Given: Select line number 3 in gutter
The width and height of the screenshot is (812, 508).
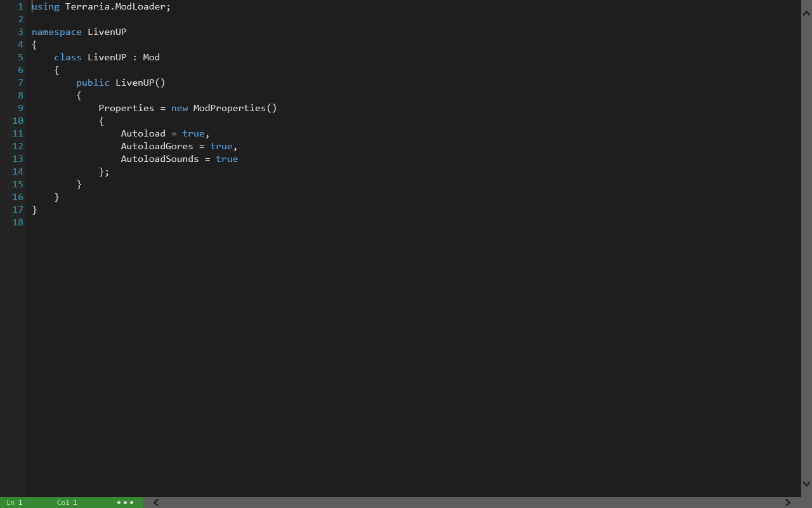Looking at the screenshot, I should coord(20,32).
